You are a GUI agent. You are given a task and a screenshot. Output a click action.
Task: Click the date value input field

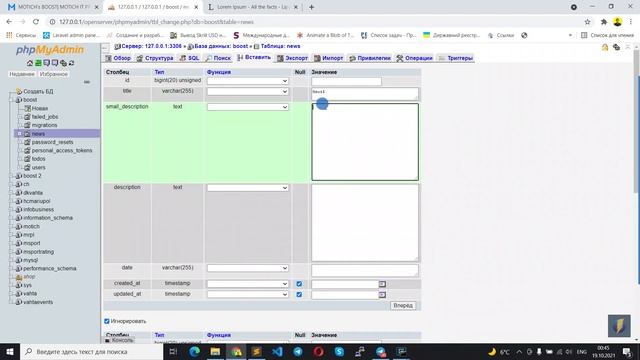(365, 270)
